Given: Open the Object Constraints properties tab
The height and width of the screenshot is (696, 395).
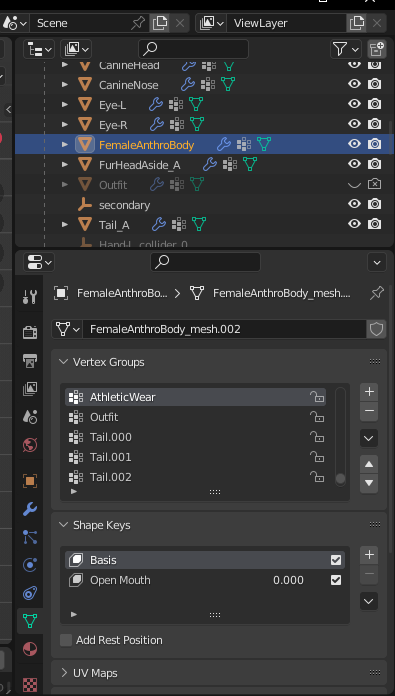Looking at the screenshot, I should pyautogui.click(x=30, y=593).
